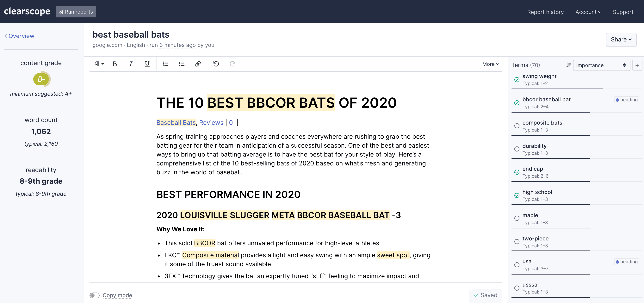Screen dimensions: 644x303
Task: Click the clearscope logo
Action: [27, 11]
